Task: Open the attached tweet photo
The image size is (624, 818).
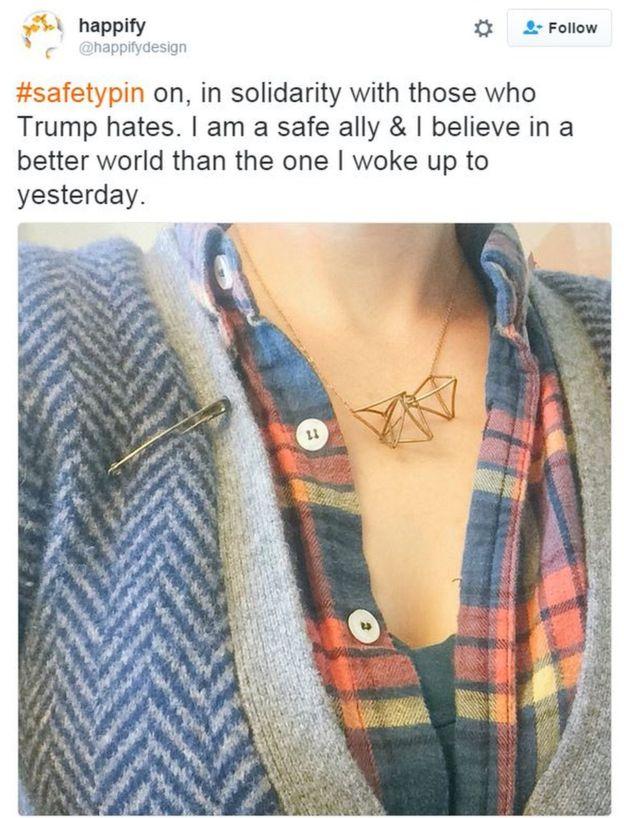Action: [315, 518]
